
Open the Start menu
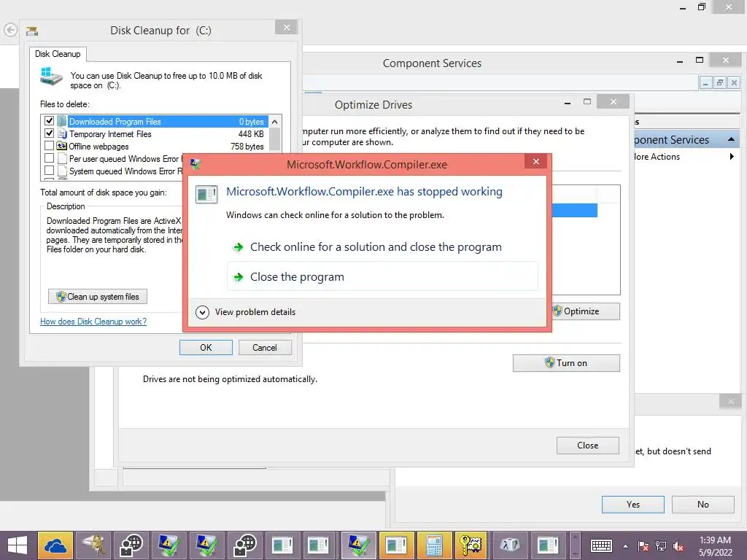[x=18, y=545]
